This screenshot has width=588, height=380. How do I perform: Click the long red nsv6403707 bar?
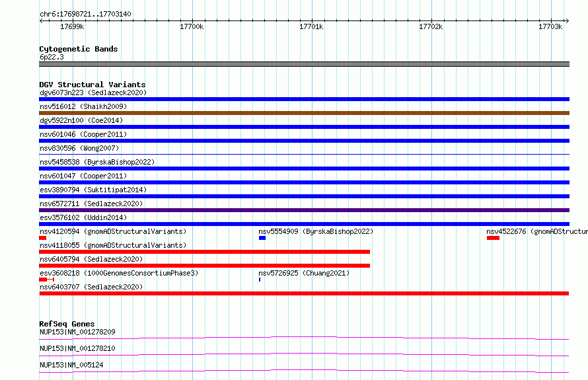(x=304, y=293)
